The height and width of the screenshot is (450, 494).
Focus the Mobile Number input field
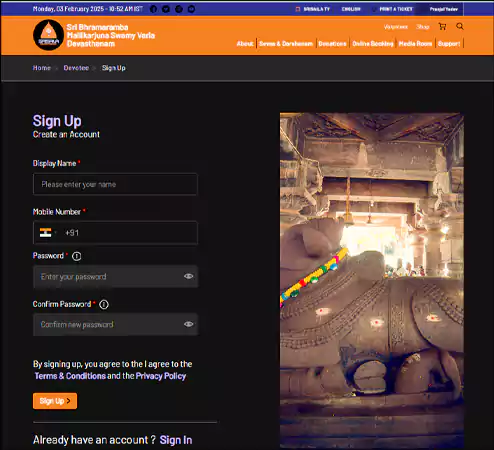(115, 233)
